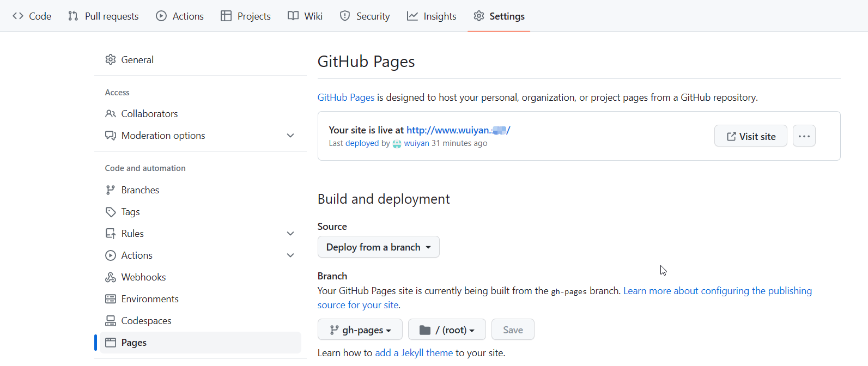Screen dimensions: 868x366
Task: Click the Webhooks icon in sidebar
Action: [111, 277]
